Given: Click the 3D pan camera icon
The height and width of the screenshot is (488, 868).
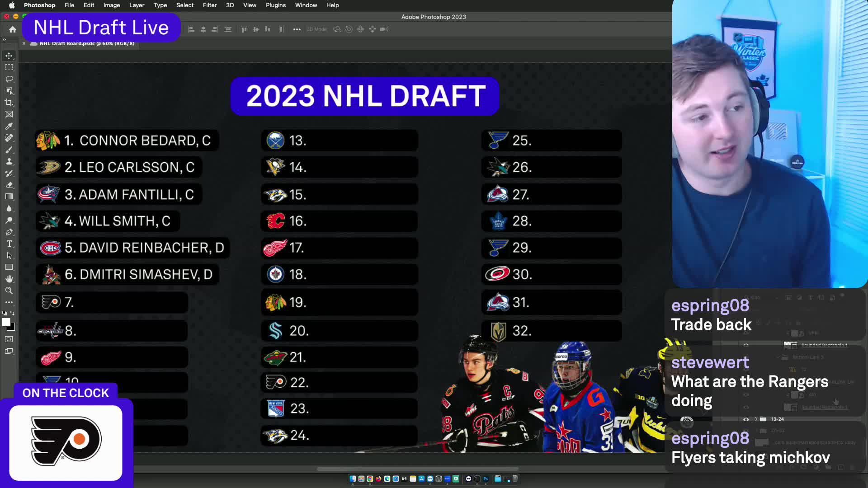Looking at the screenshot, I should coord(361,29).
